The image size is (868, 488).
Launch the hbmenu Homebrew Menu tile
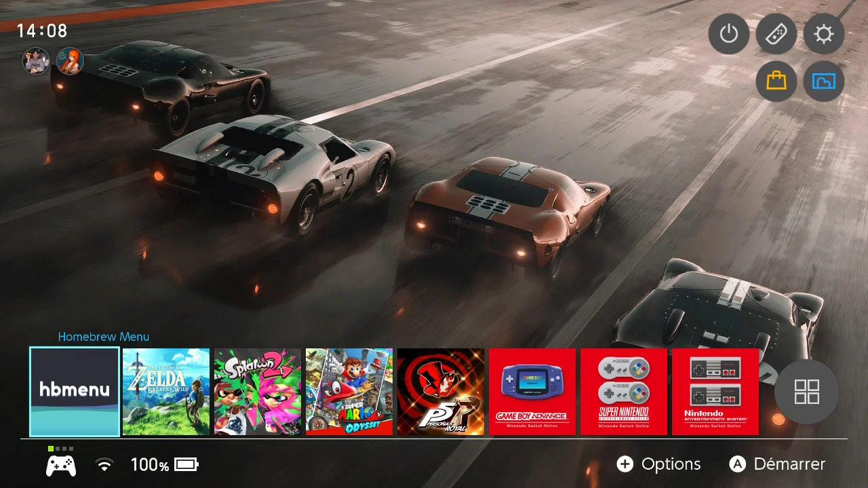click(75, 392)
